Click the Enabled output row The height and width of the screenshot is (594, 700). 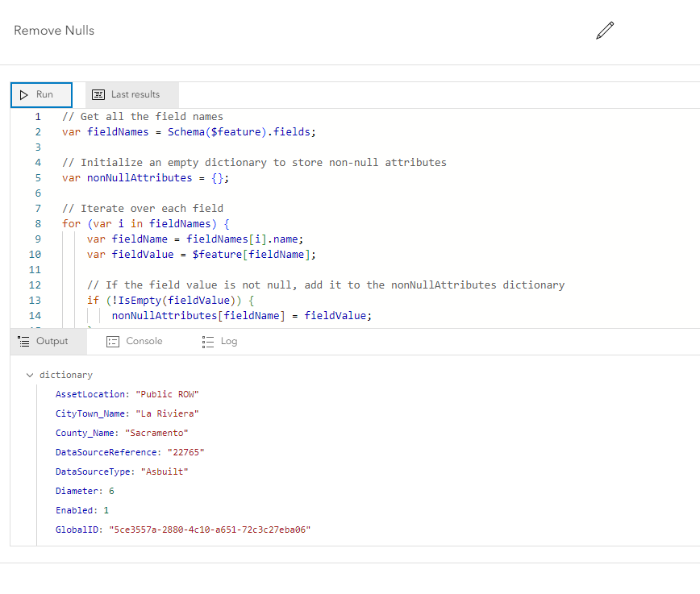[82, 510]
